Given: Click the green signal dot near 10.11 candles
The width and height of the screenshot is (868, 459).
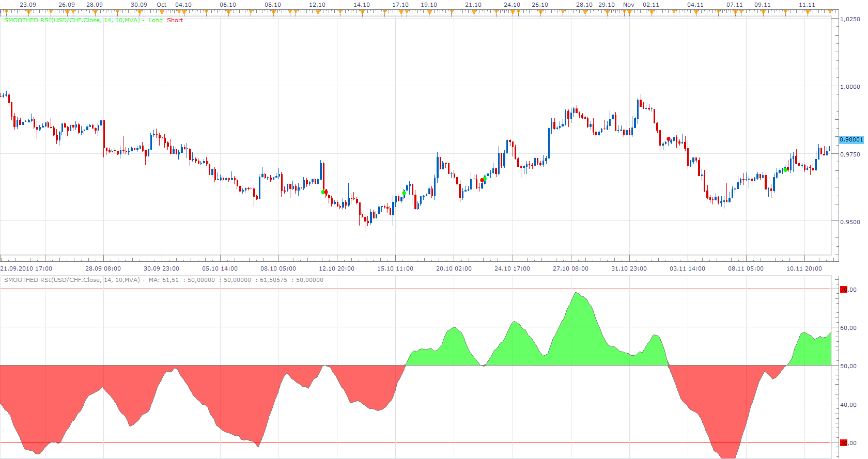Looking at the screenshot, I should pos(785,169).
